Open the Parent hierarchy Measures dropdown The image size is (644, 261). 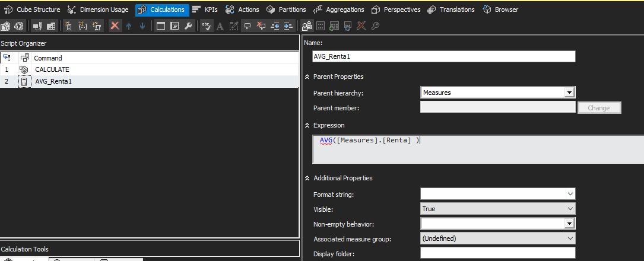coord(569,93)
